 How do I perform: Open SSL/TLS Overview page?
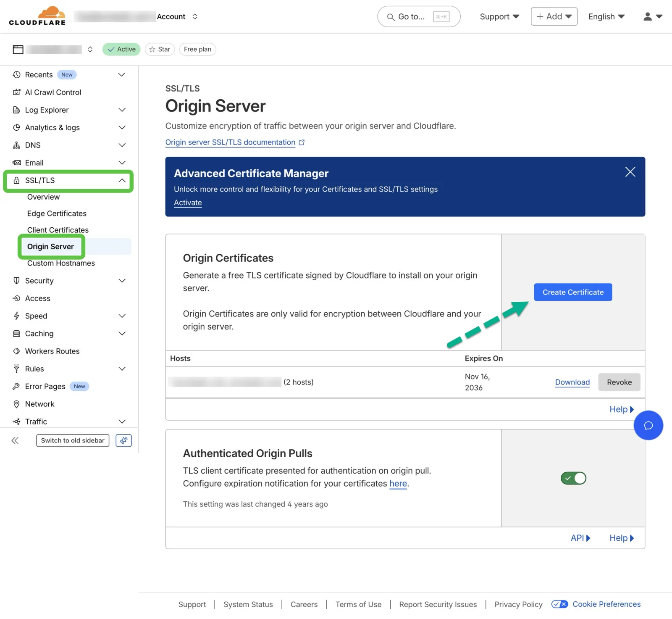coord(43,197)
